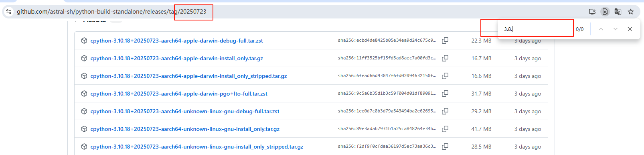Viewport: 644px width, 155px height.
Task: Click hash text sha256:1ee0d7c8b3d79a543494ba2e62695
Action: point(387,111)
